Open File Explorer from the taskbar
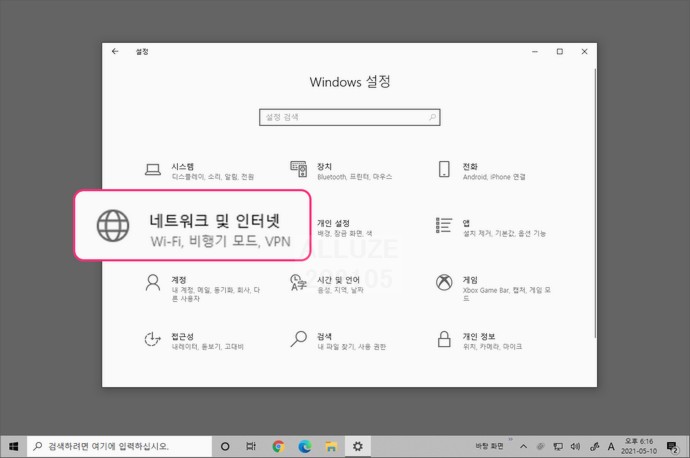 [331, 447]
